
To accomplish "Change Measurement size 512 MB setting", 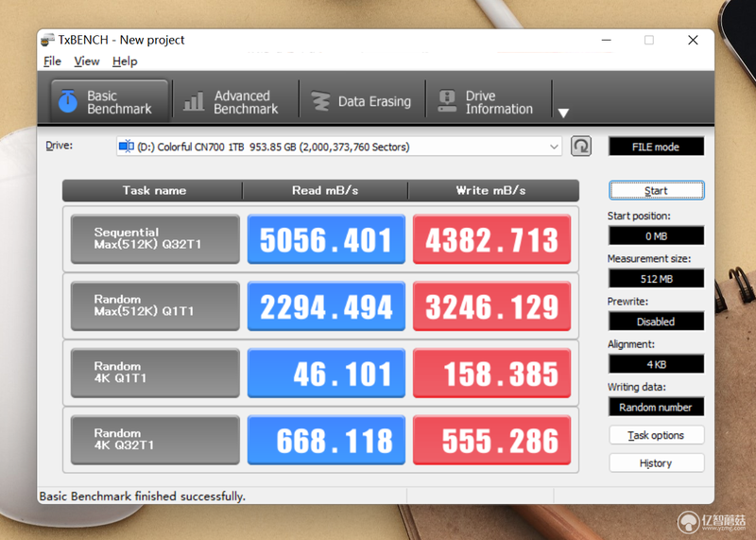I will (x=656, y=279).
